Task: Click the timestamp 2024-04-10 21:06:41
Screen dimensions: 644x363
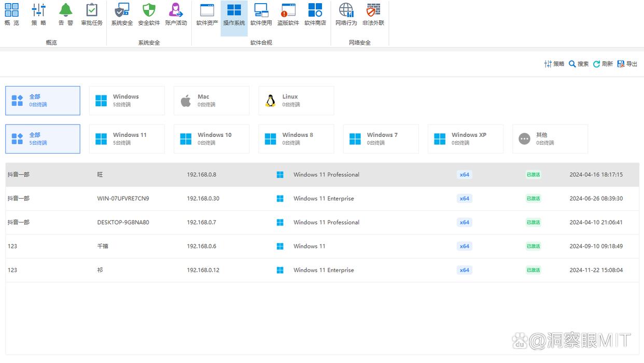Action: 596,222
